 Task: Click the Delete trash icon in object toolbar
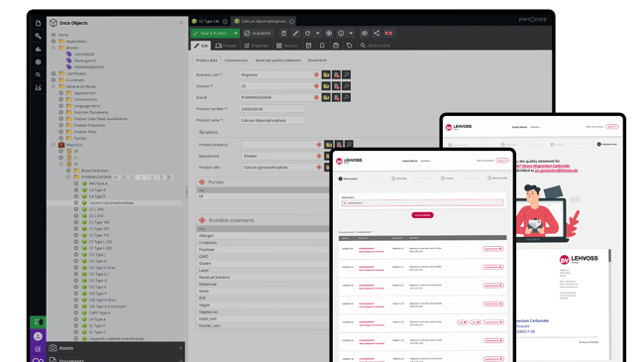coord(283,34)
